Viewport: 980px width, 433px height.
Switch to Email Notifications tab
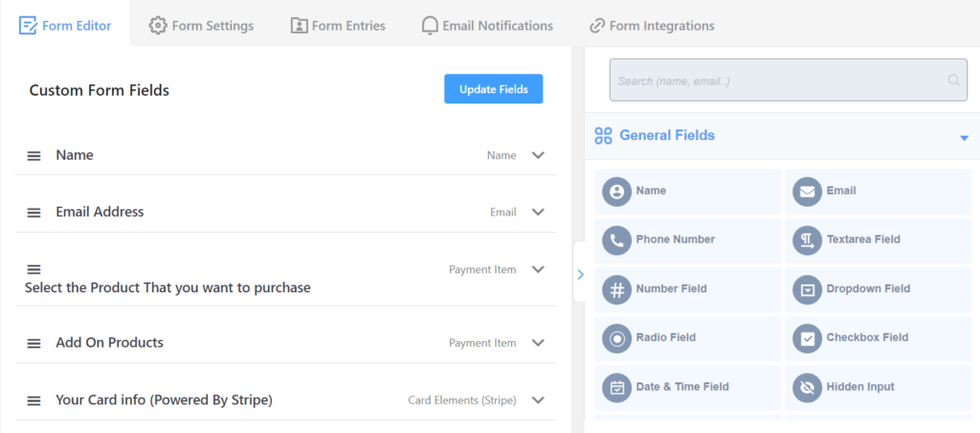tap(487, 26)
